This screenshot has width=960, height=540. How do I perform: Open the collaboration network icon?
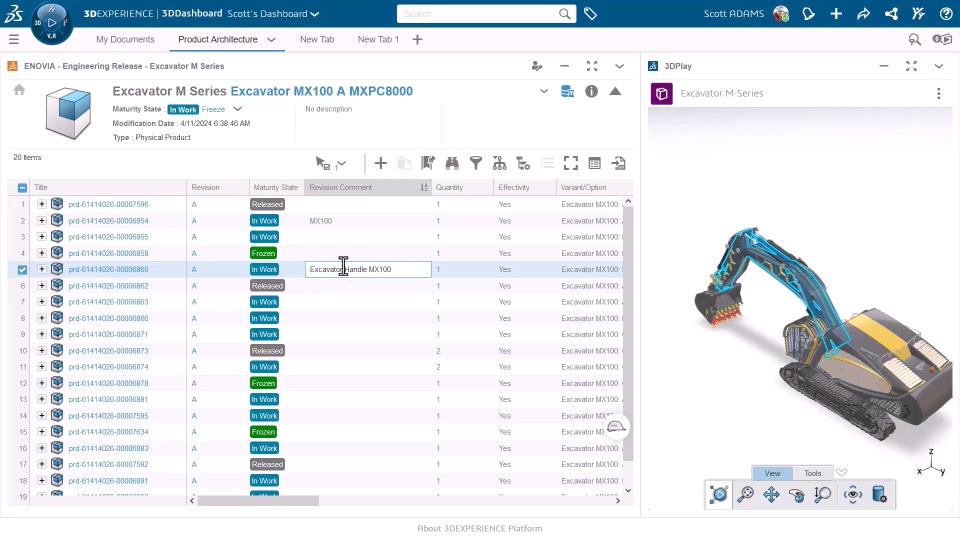[891, 13]
